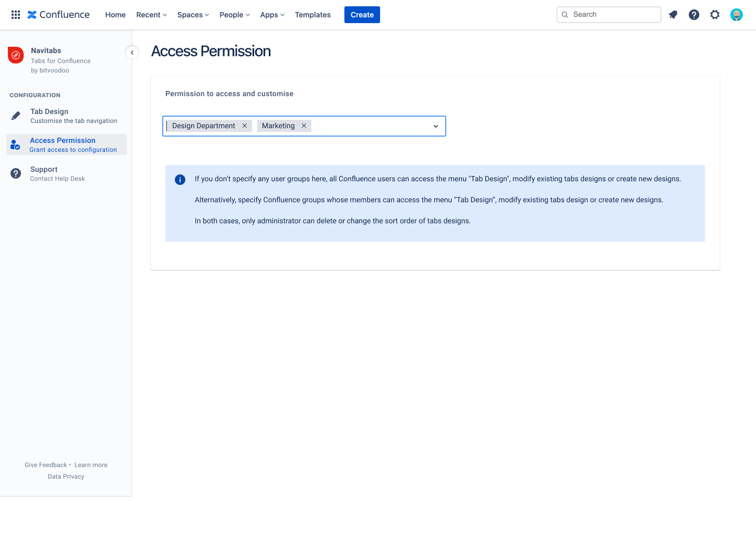
Task: Select the Access Permission sidebar item
Action: pyautogui.click(x=67, y=144)
